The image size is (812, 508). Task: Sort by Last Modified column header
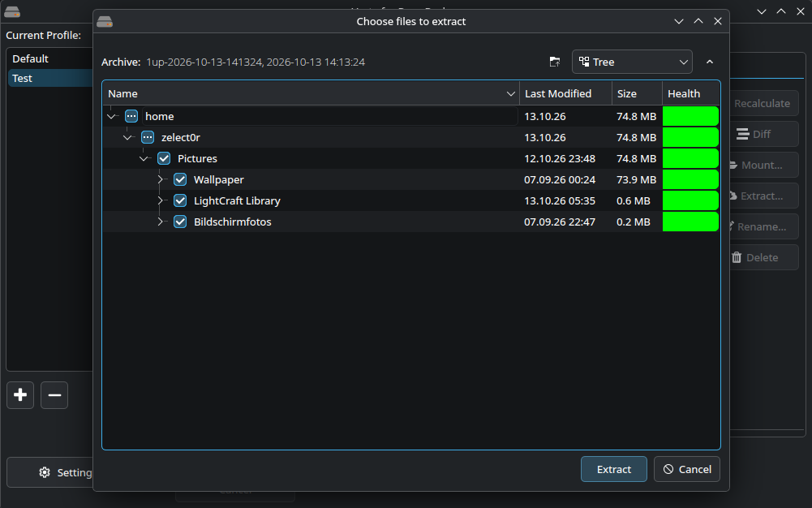coord(565,94)
